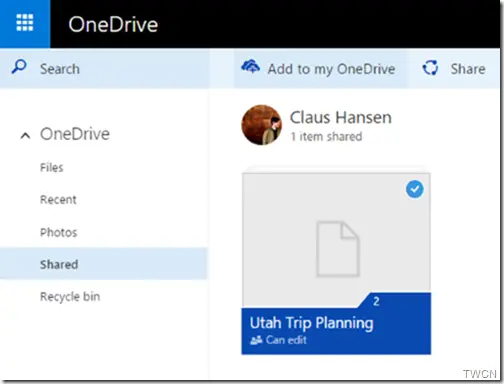
Task: Click the cloud upload icon
Action: [x=250, y=67]
